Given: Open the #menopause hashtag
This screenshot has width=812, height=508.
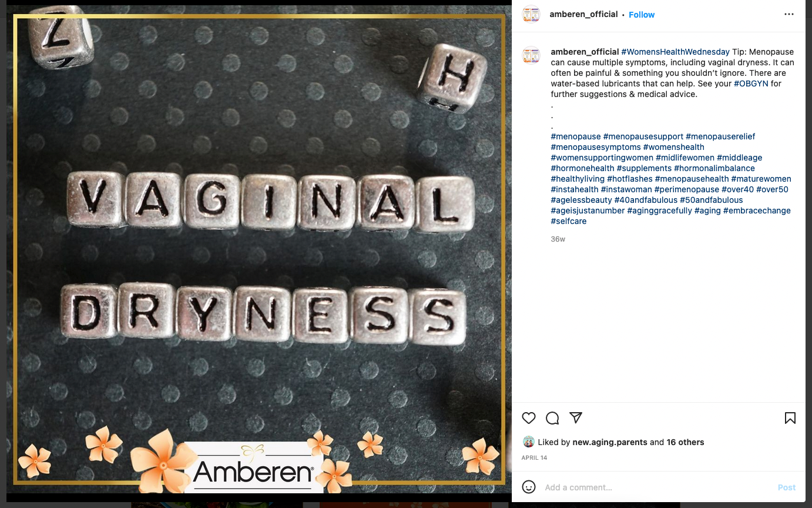Looking at the screenshot, I should click(x=576, y=136).
